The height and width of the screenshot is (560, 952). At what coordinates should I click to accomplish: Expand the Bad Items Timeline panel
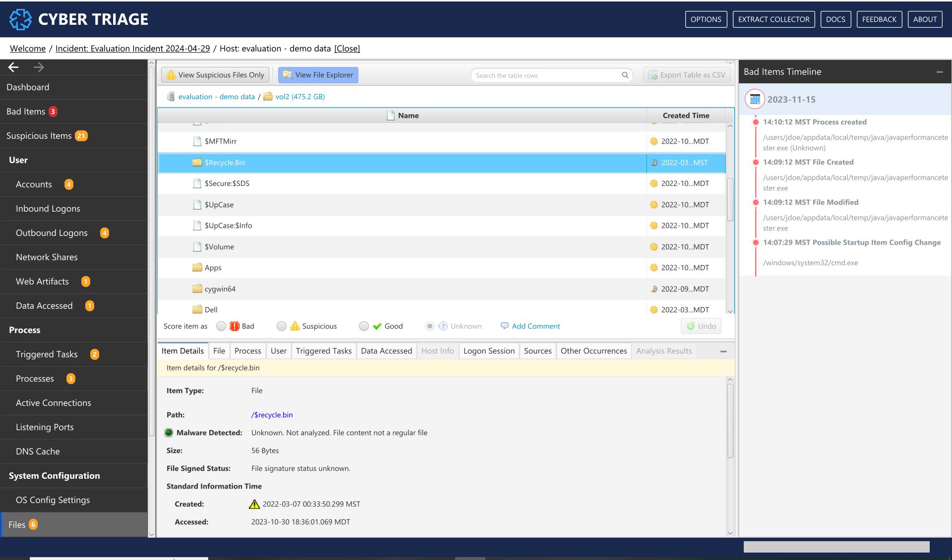click(x=939, y=71)
